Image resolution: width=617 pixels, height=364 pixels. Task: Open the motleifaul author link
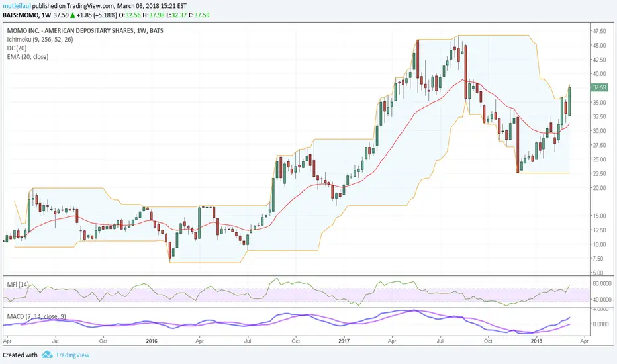(17, 6)
